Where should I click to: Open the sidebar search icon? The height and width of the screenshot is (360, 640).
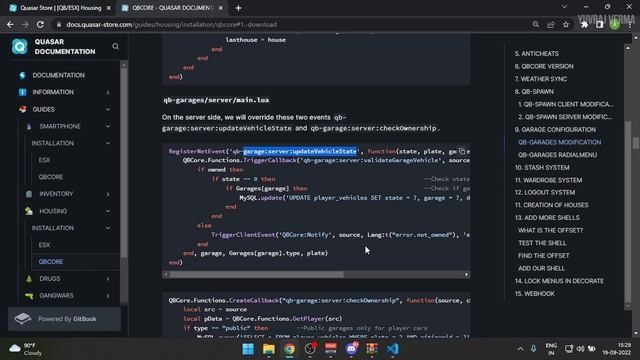pos(116,47)
